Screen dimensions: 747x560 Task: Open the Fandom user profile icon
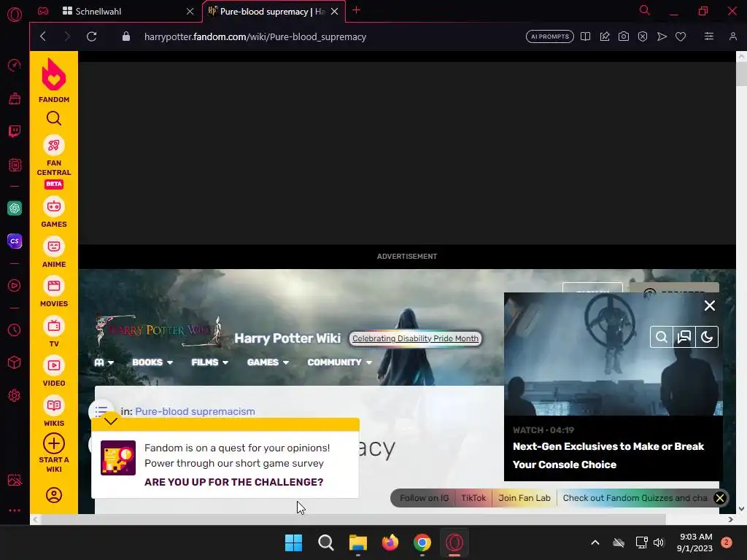[54, 495]
